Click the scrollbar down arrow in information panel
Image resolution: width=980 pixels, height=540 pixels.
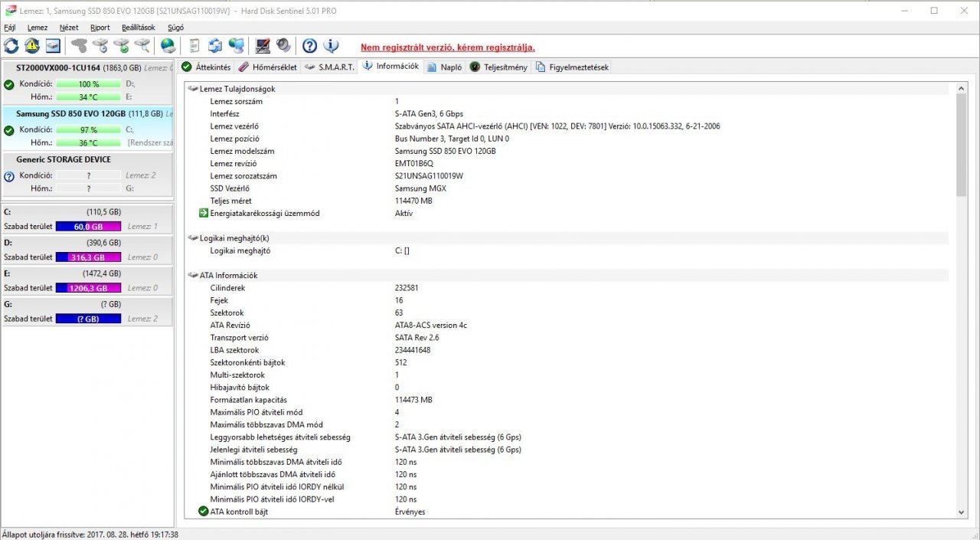tap(962, 512)
